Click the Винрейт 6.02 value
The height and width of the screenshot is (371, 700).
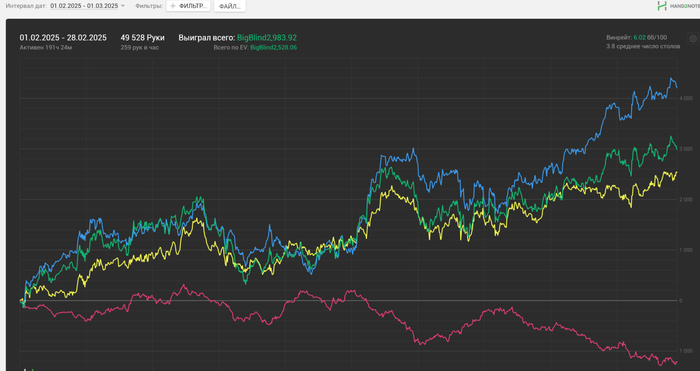point(639,38)
